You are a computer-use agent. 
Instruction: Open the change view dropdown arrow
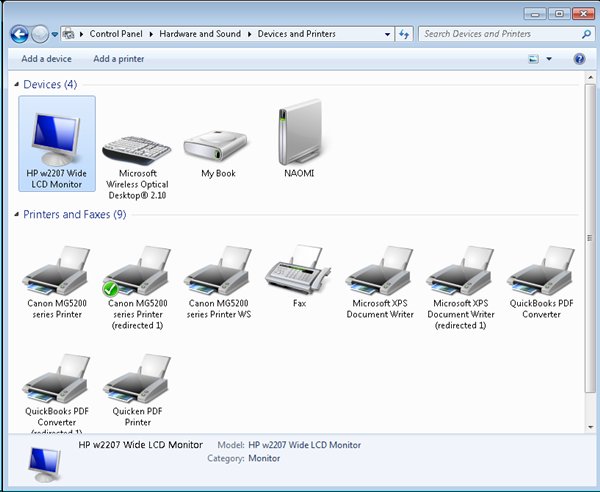549,60
